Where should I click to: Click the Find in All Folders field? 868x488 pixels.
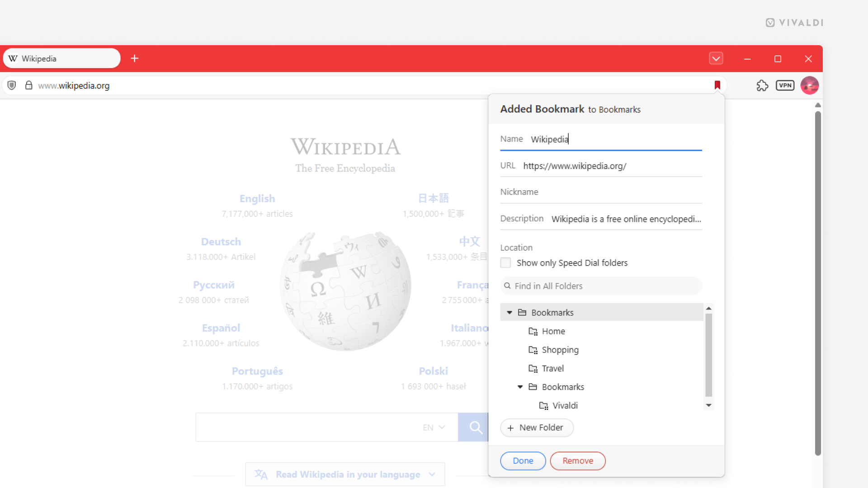point(601,286)
